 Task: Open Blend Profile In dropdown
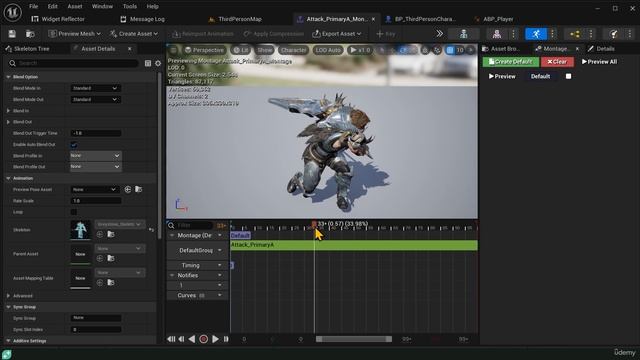tap(96, 156)
